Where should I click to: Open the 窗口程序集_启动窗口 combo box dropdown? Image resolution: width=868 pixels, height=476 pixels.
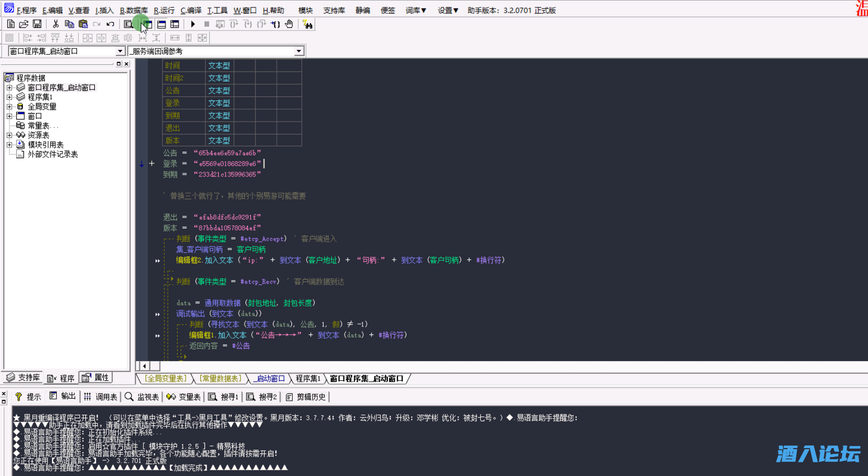120,51
